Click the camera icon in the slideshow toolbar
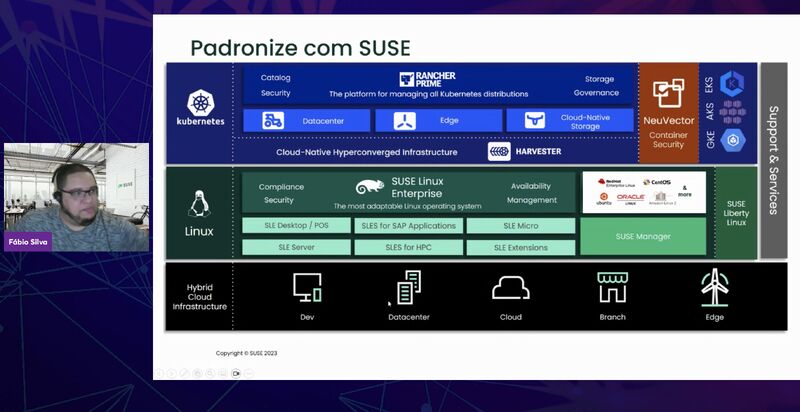800x412 pixels. pos(236,374)
